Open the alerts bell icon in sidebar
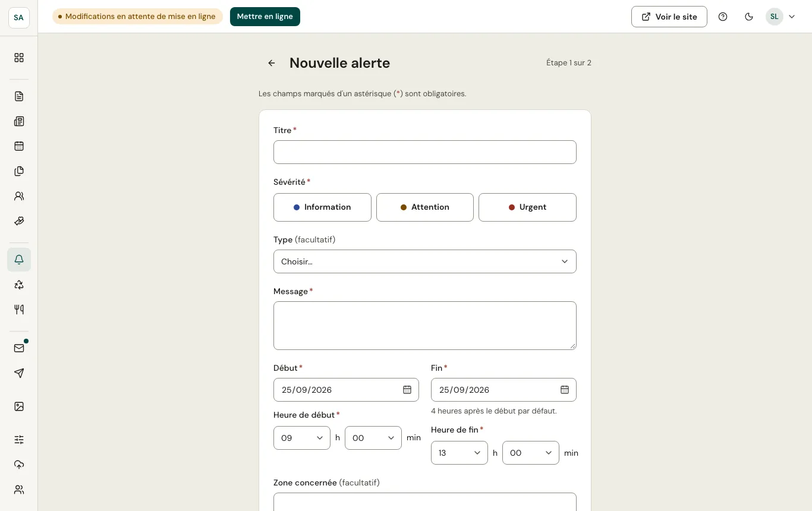Viewport: 812px width, 511px height. click(19, 260)
